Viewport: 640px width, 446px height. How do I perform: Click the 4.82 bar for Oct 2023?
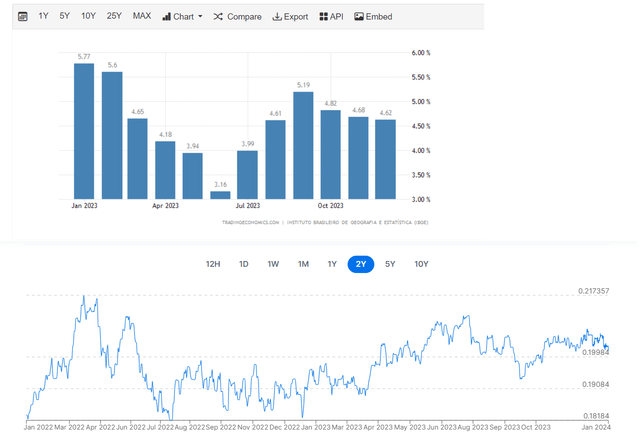tap(331, 155)
